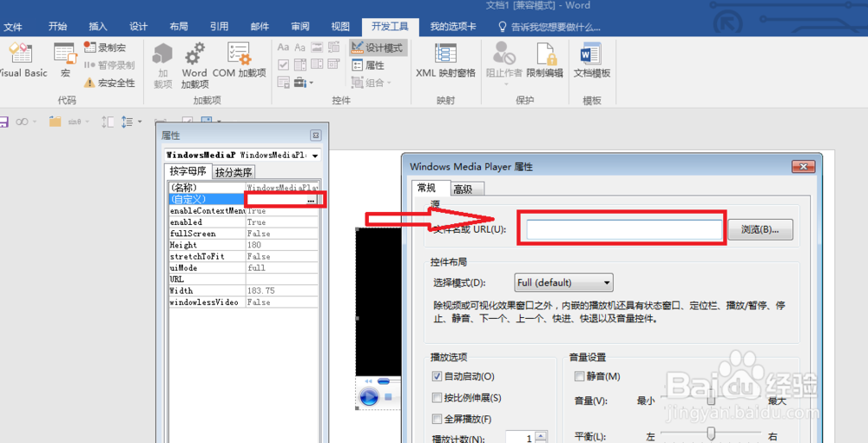Insert a building block gallery control
Screen dimensions: 868x443
(x=334, y=48)
